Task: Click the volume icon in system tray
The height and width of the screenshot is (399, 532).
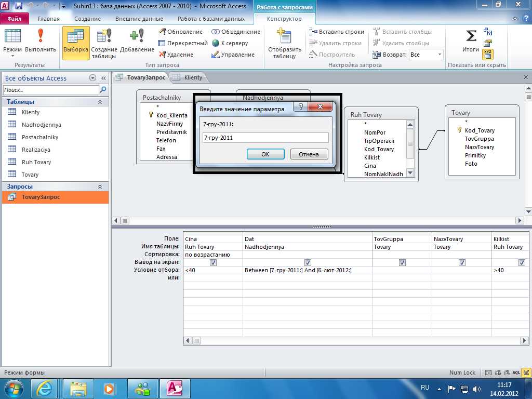Action: tap(476, 389)
